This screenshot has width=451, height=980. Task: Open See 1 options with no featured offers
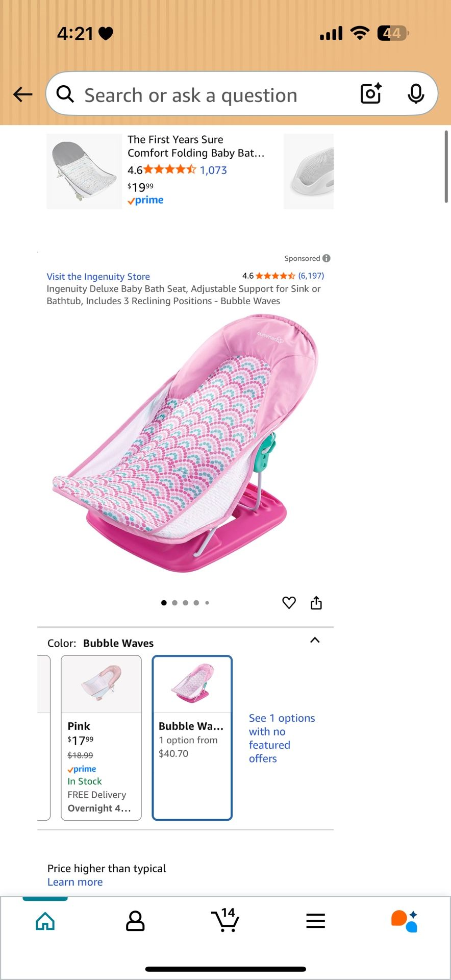click(x=282, y=738)
